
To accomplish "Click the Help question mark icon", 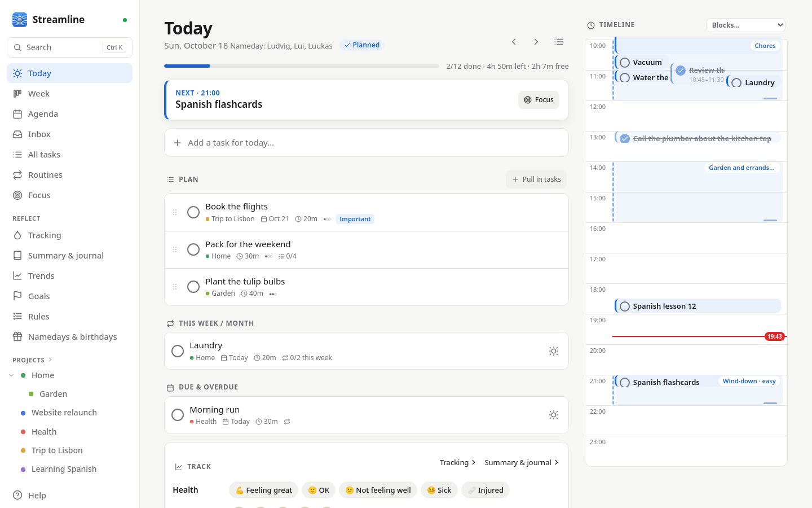I will tap(17, 496).
